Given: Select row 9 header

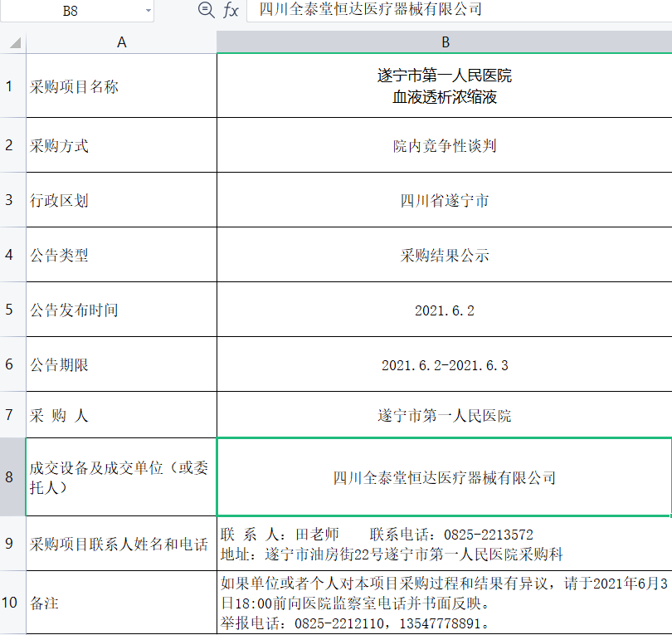Looking at the screenshot, I should [x=12, y=543].
